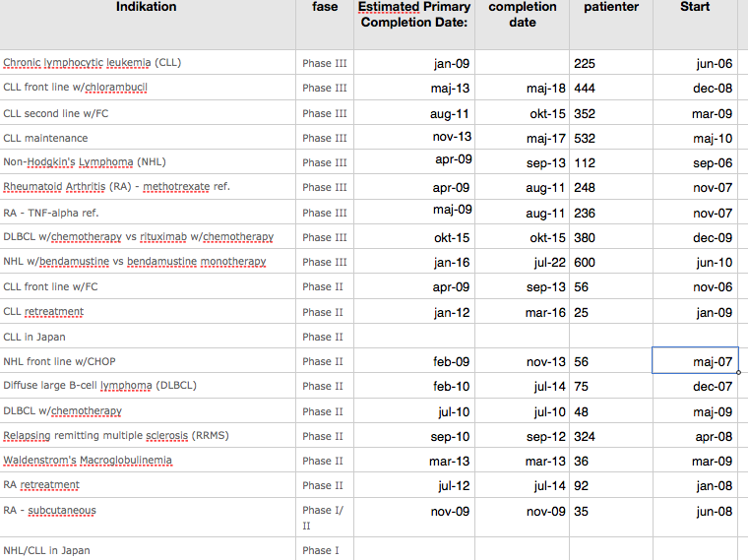Click jul-22 completion date cell
This screenshot has height=560, width=748.
tap(523, 262)
